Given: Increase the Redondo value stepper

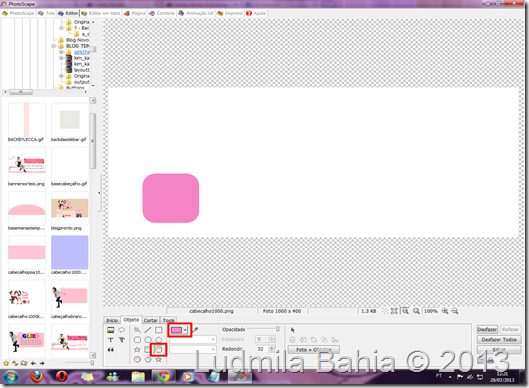Looking at the screenshot, I should tap(272, 347).
